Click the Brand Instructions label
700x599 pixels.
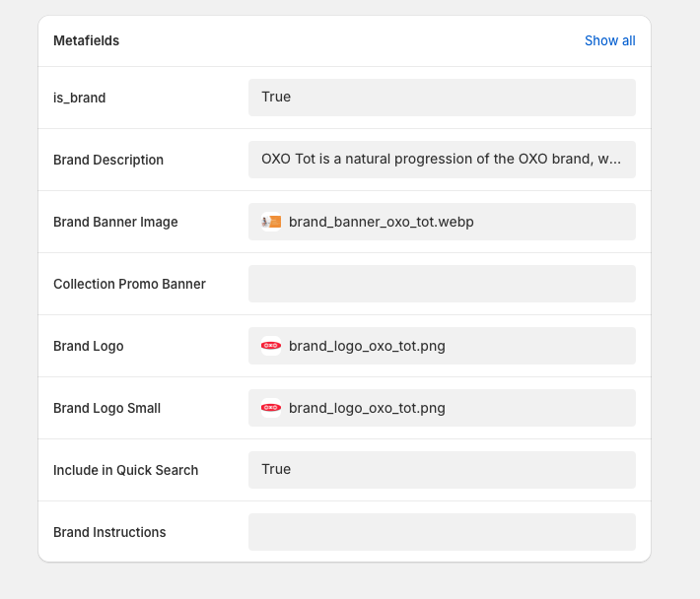click(109, 532)
